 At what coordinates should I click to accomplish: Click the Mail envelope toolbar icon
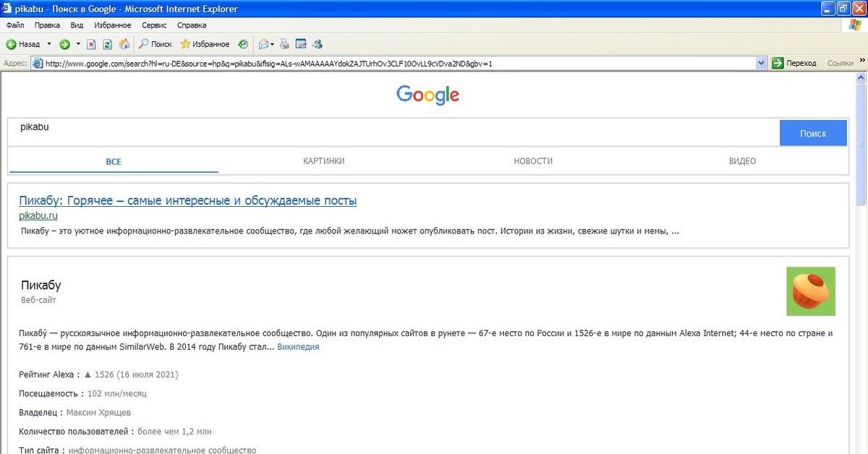pos(263,44)
